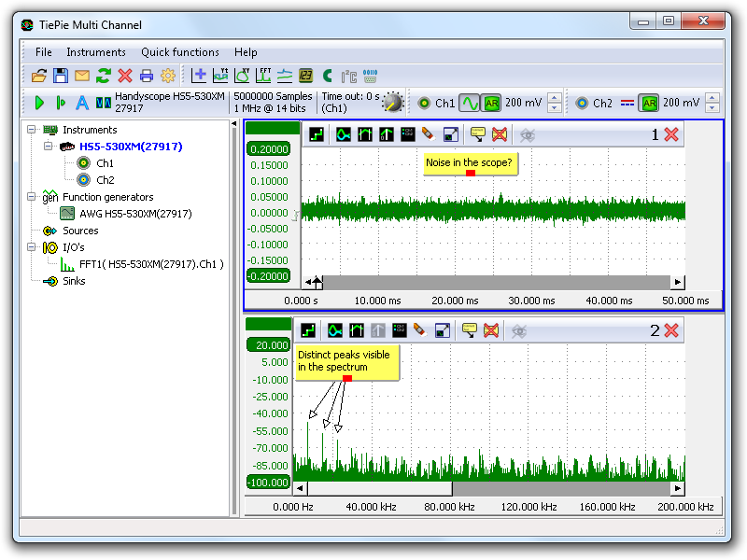Image resolution: width=747 pixels, height=560 pixels.
Task: Open the I2C analyzer tool
Action: click(349, 76)
